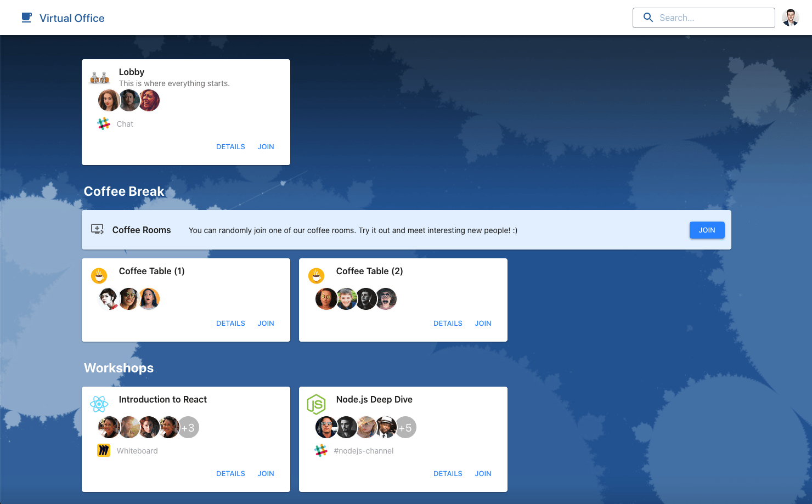Click the React atom logo icon
Screen dimensions: 812x504
point(99,404)
